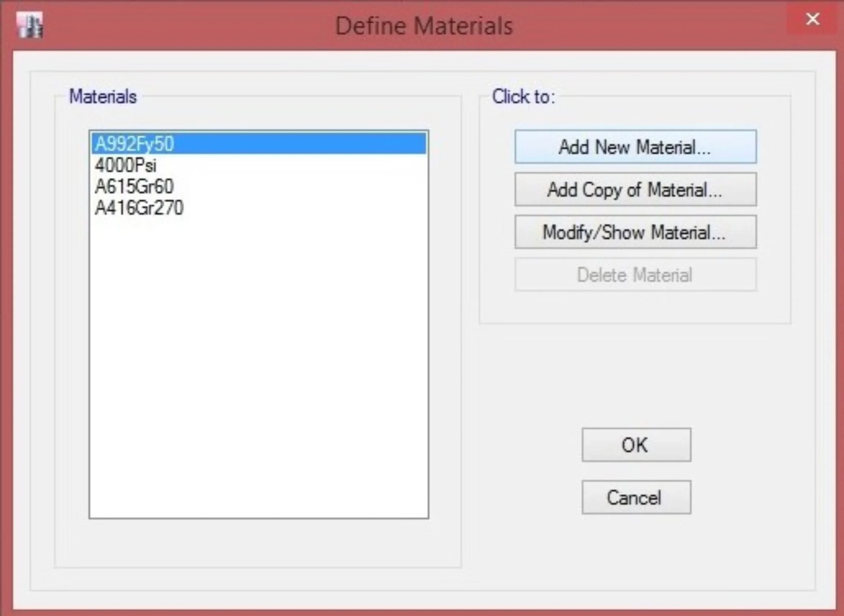This screenshot has height=616, width=844.
Task: Click the Define Materials title bar text
Action: (424, 26)
